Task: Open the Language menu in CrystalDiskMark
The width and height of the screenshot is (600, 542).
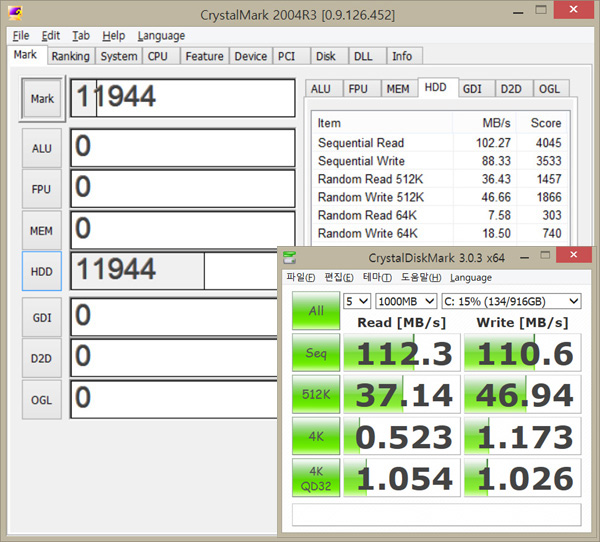Action: 471,277
